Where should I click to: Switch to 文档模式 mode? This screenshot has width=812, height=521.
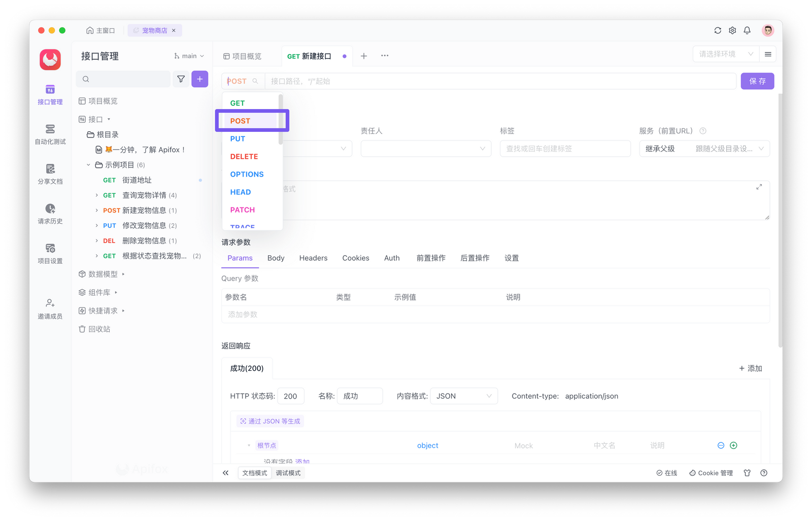click(x=254, y=472)
